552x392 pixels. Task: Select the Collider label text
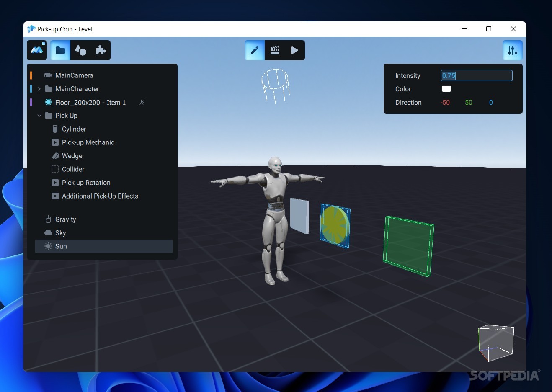point(73,169)
